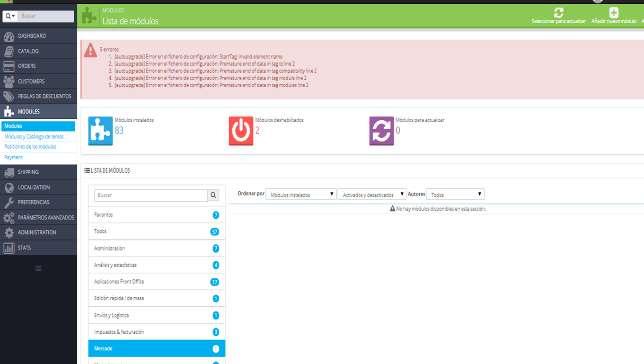The width and height of the screenshot is (644, 364).
Task: Click the Stats bar chart icon
Action: [9, 248]
